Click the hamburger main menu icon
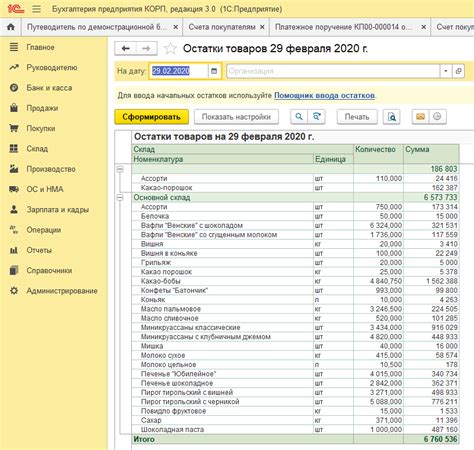 (x=36, y=9)
